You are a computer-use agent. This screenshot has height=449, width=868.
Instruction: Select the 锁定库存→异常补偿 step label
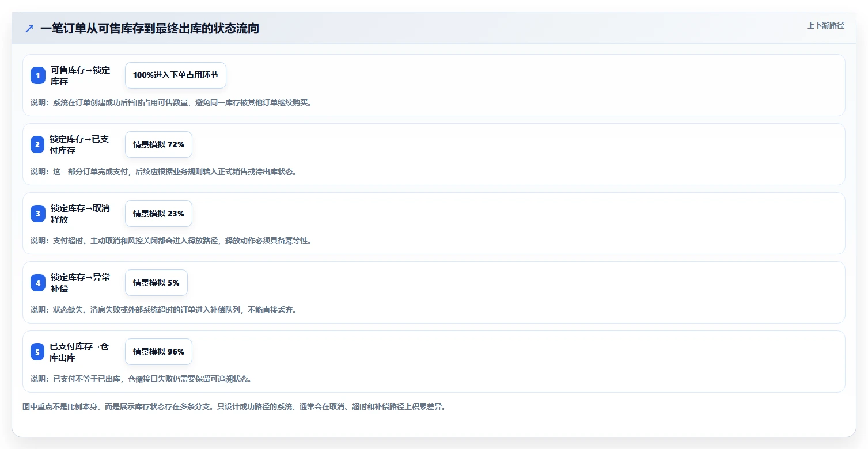pos(80,283)
